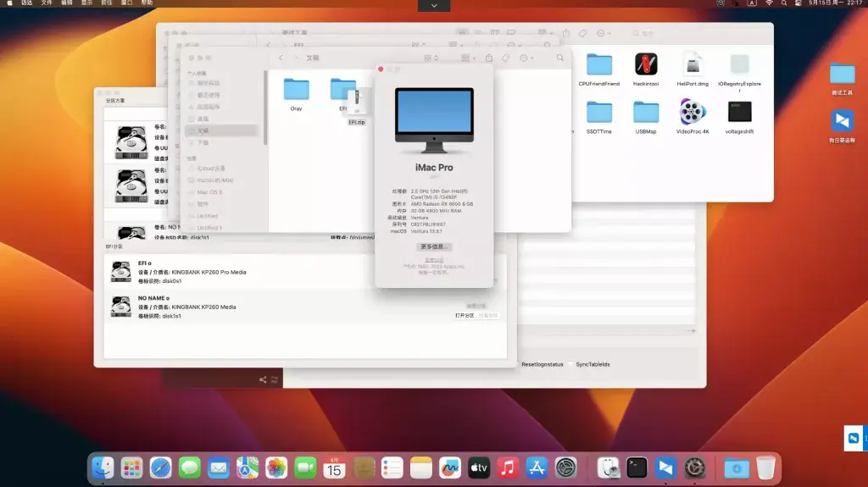Image resolution: width=868 pixels, height=487 pixels.
Task: Open the Finder (访达) menu
Action: [x=26, y=3]
